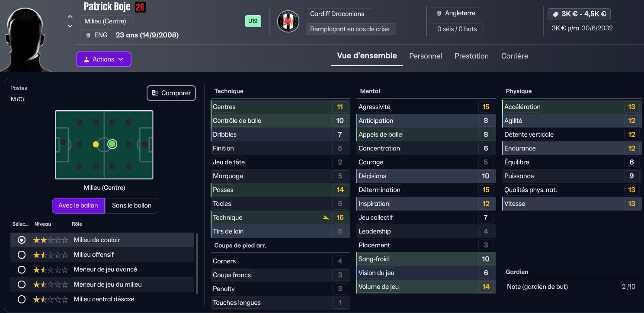This screenshot has width=644, height=313.
Task: Select the Milieu offensif role radio
Action: tap(22, 255)
